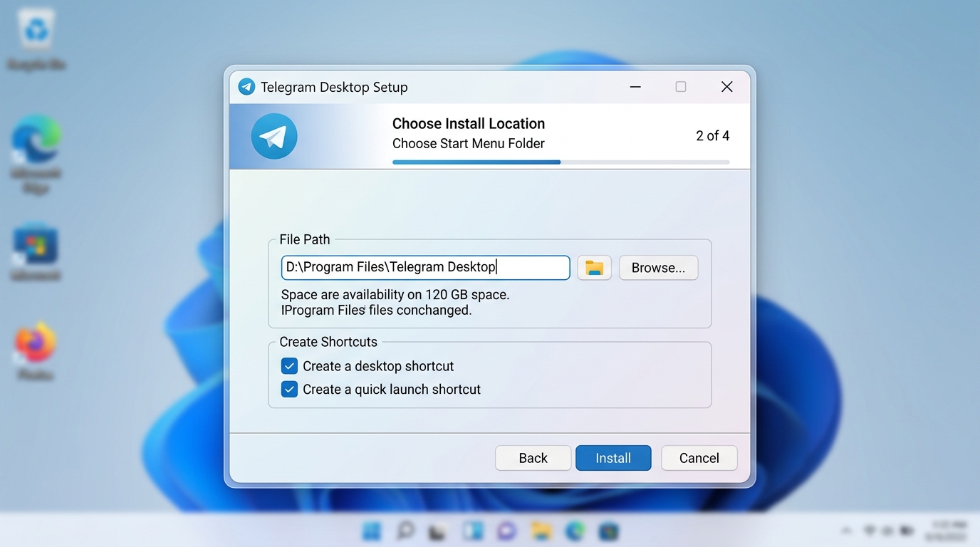Click the 'Telegram Desktop Setup' window title
The width and height of the screenshot is (980, 547).
334,87
